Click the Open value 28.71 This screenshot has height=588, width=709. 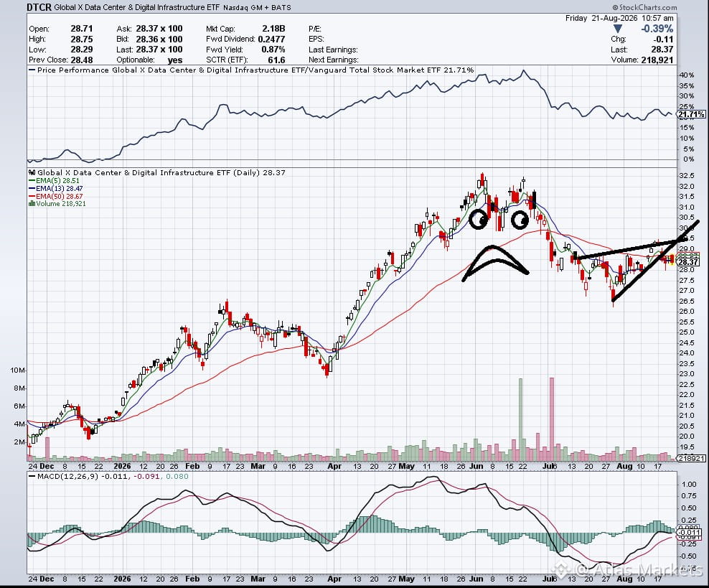(81, 29)
